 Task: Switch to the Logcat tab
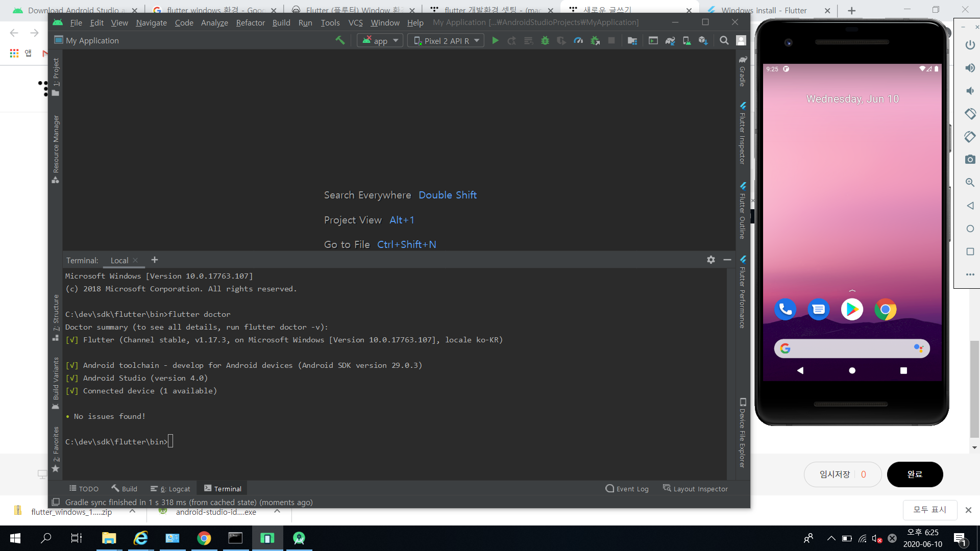(170, 489)
